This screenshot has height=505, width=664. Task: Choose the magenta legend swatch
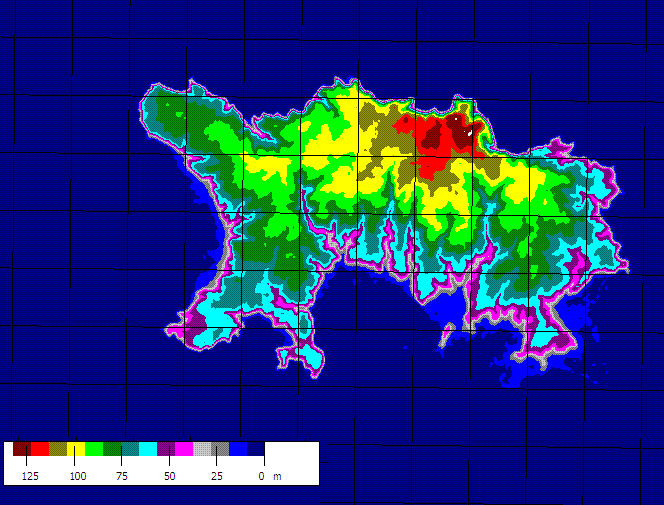click(x=184, y=450)
